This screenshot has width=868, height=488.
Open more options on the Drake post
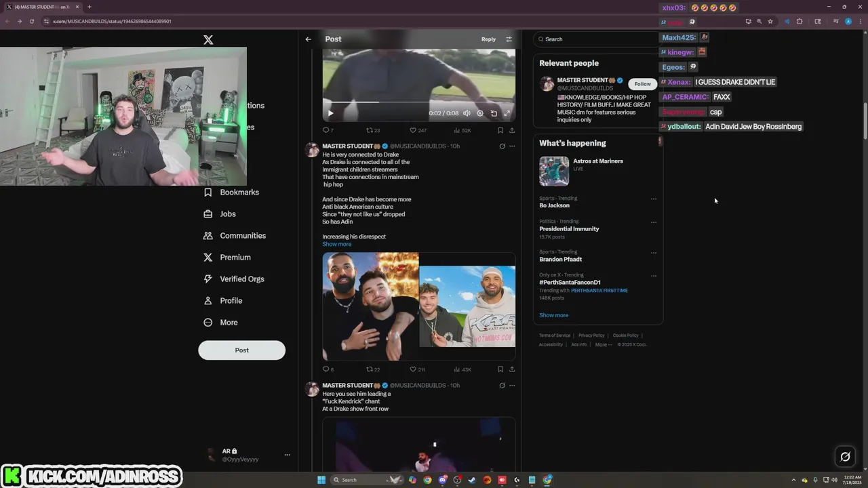512,146
